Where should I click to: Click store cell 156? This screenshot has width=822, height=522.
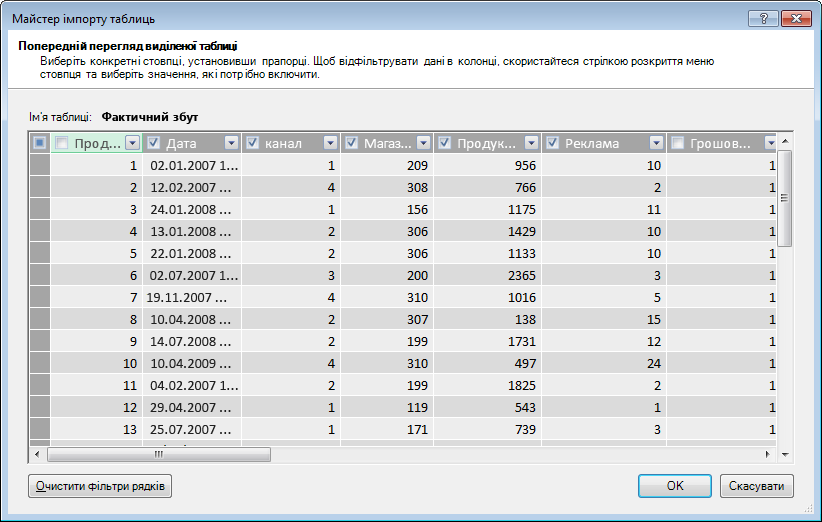tap(387, 209)
